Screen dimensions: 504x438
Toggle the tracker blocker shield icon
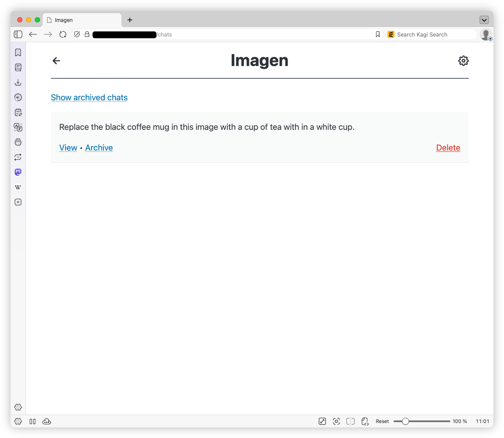pos(77,34)
